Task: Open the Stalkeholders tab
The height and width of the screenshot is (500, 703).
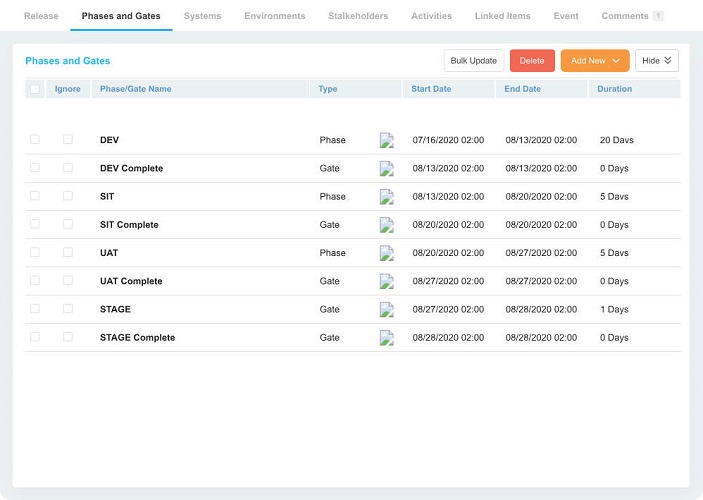Action: [358, 16]
